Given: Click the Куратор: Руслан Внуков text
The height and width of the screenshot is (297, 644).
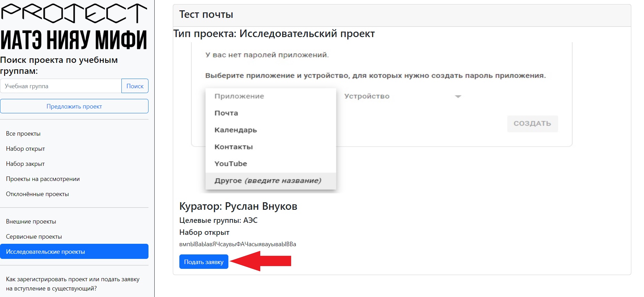Looking at the screenshot, I should [238, 206].
